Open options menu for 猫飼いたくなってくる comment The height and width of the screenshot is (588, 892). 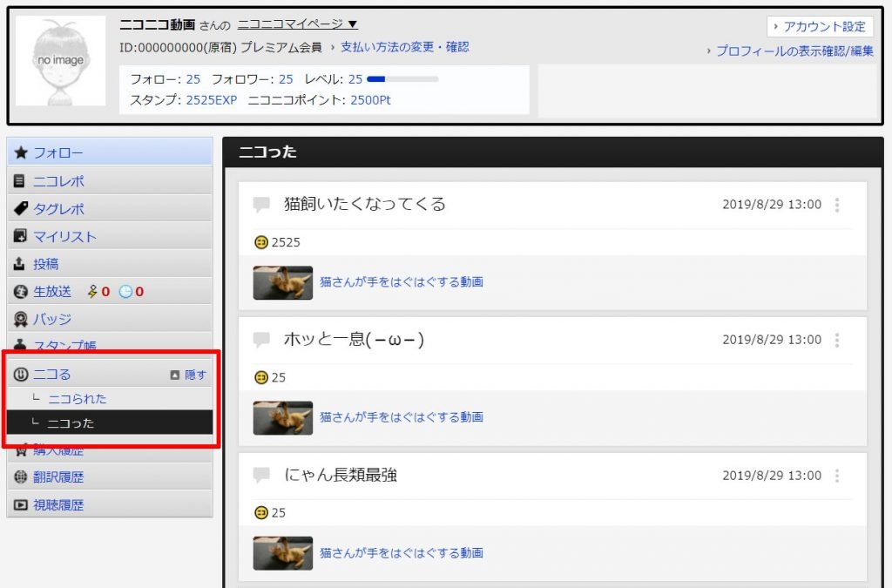pyautogui.click(x=837, y=205)
